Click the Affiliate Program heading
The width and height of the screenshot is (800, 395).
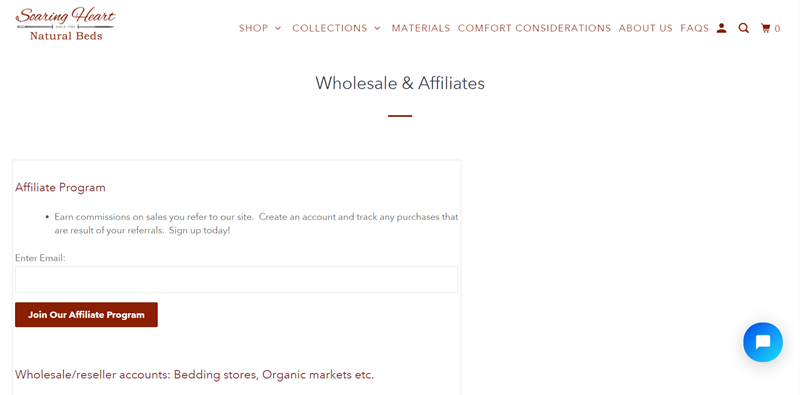pos(60,187)
